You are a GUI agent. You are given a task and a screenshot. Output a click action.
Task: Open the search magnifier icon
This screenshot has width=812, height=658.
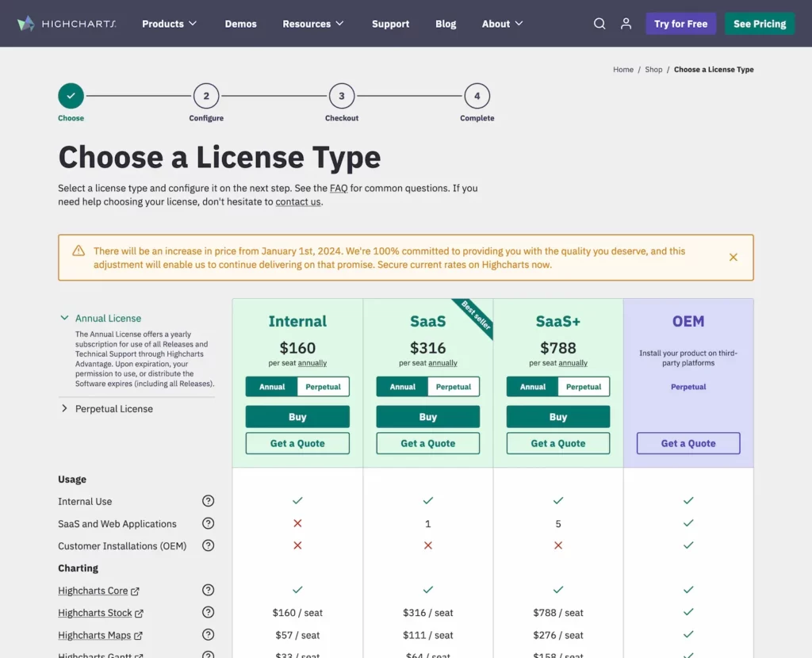(x=599, y=24)
